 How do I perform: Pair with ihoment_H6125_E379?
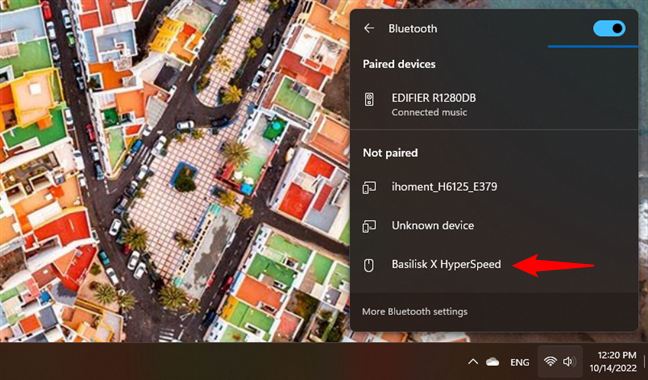pyautogui.click(x=494, y=187)
